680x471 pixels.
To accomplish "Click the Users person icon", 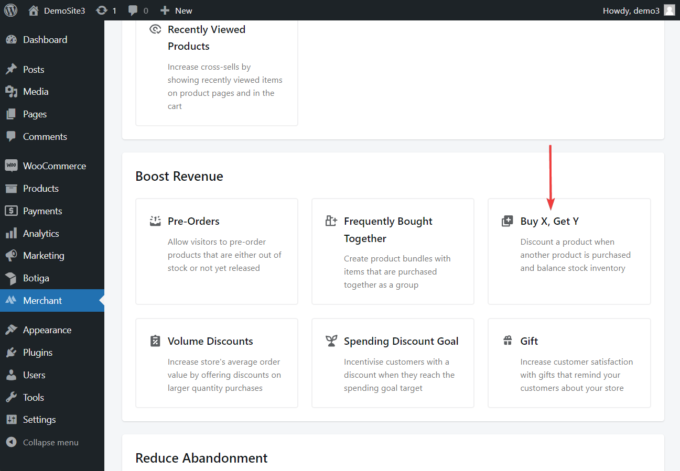I will (11, 375).
